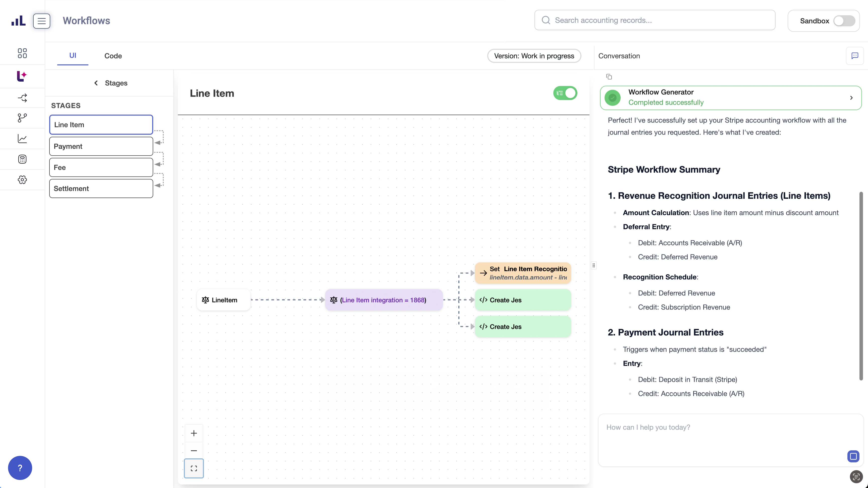The image size is (868, 488).
Task: Toggle the hamburger sidebar menu button
Action: click(x=41, y=21)
